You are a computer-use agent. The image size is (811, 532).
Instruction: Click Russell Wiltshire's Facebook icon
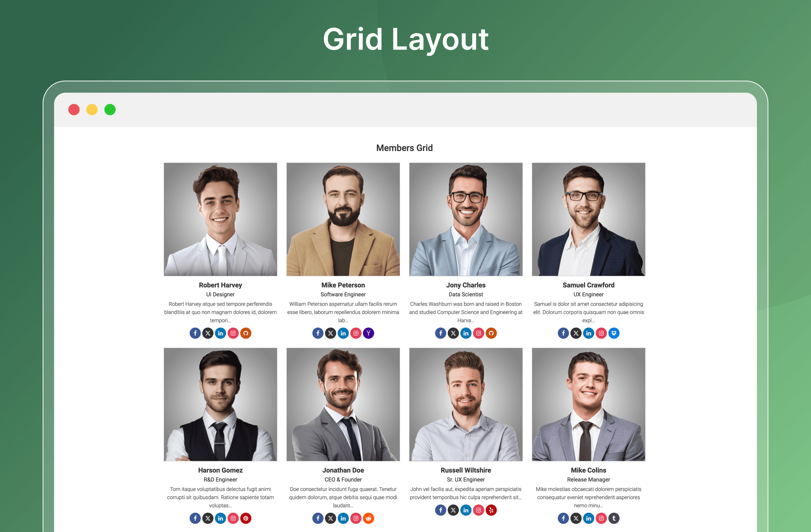[441, 510]
